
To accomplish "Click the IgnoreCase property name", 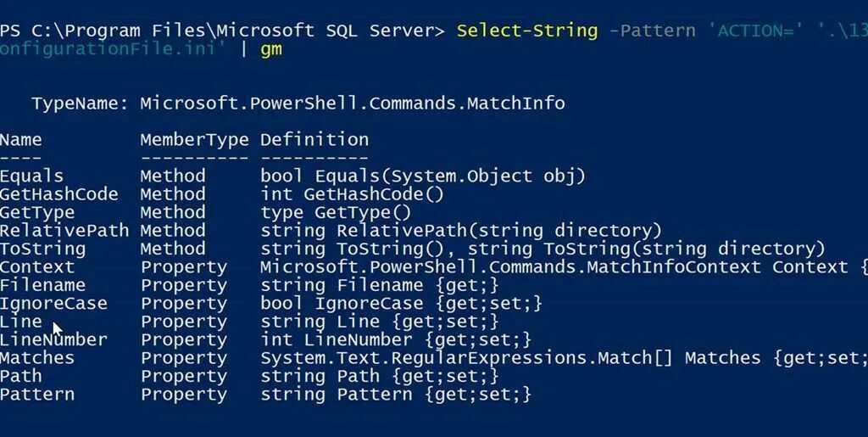I will (53, 304).
